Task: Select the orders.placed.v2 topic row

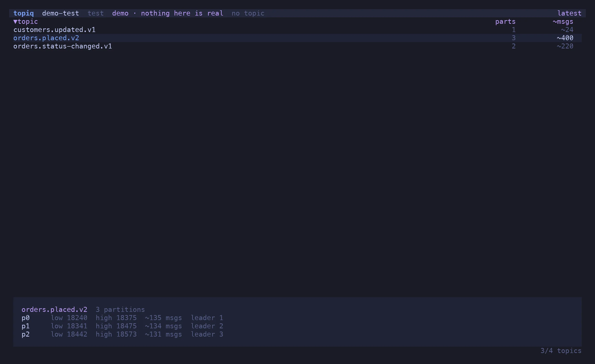Action: 297,38
